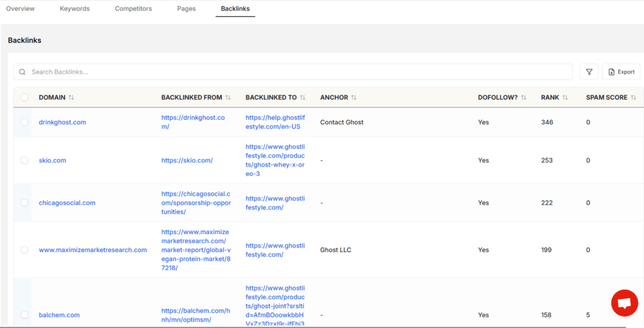Open drinkghost.com domain link
Screen dimensions: 644x328
(x=62, y=123)
